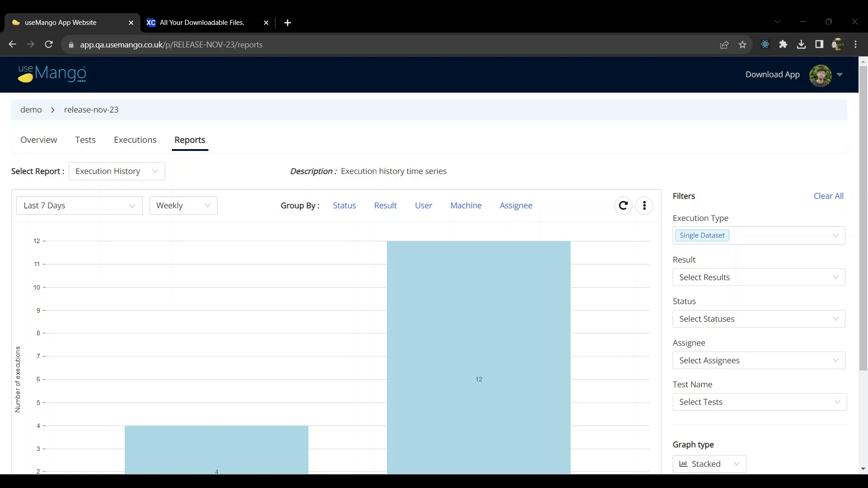Click the useMango logo

point(52,74)
